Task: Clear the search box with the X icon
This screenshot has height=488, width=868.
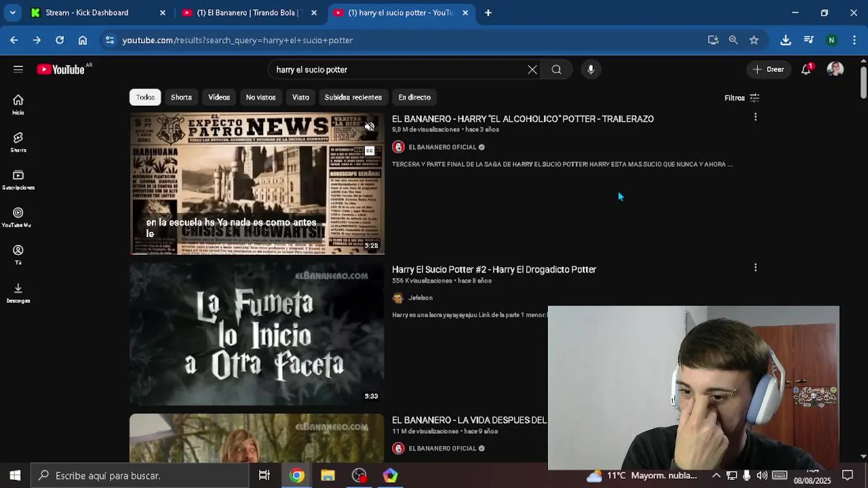Action: pos(532,69)
